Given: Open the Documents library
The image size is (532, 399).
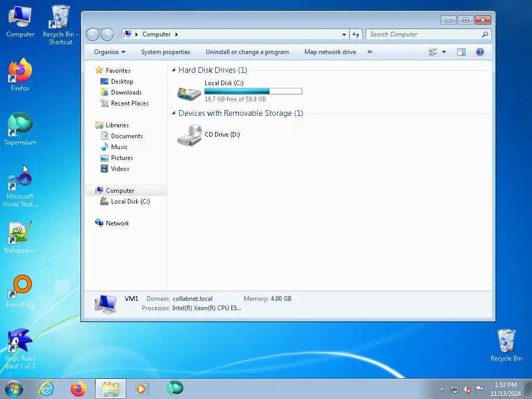Looking at the screenshot, I should click(127, 136).
